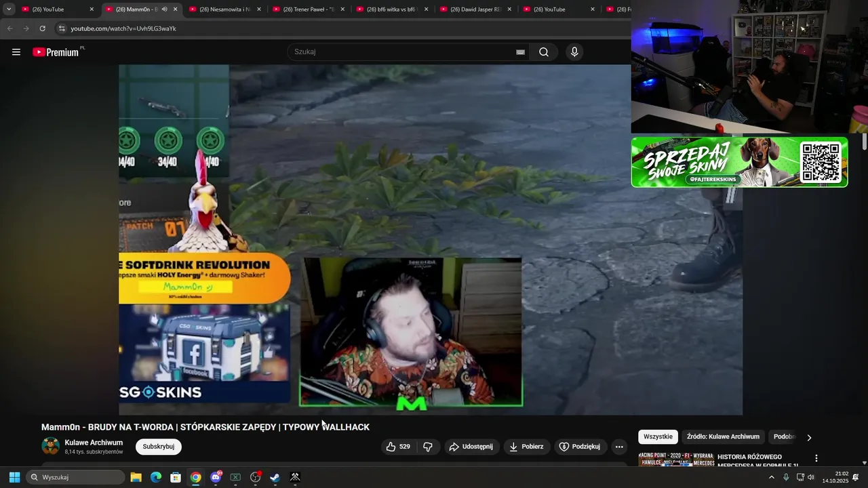Click the Wyszukaj taskbar search box
868x488 pixels.
(76, 477)
